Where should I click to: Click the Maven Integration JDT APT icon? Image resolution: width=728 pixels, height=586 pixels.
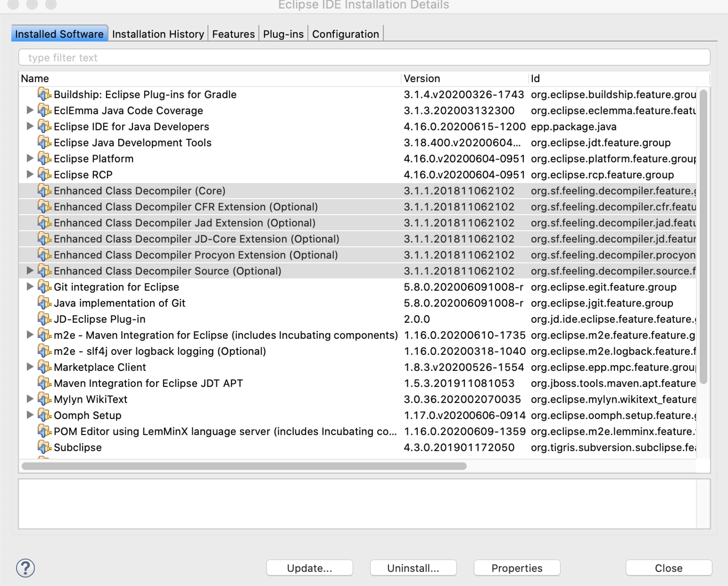point(44,383)
